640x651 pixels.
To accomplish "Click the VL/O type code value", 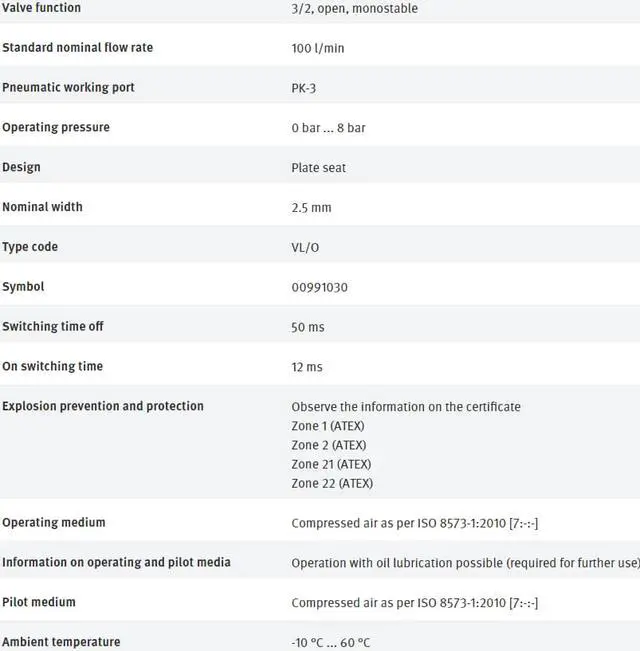I will click(x=305, y=247).
